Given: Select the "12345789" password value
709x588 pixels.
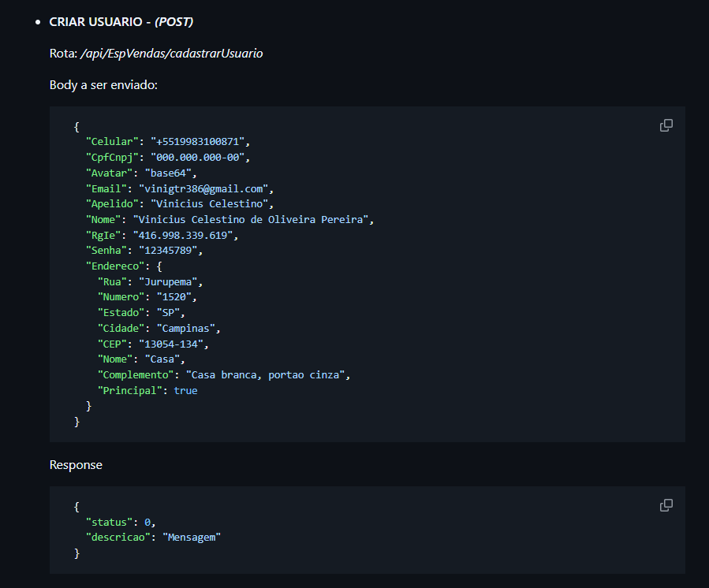Looking at the screenshot, I should [x=168, y=251].
